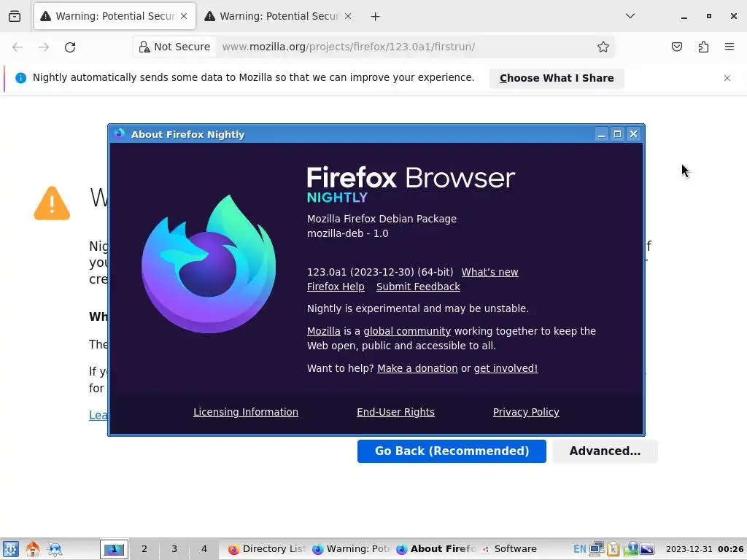This screenshot has width=747, height=560.
Task: Close the second Warning tab
Action: pos(348,16)
